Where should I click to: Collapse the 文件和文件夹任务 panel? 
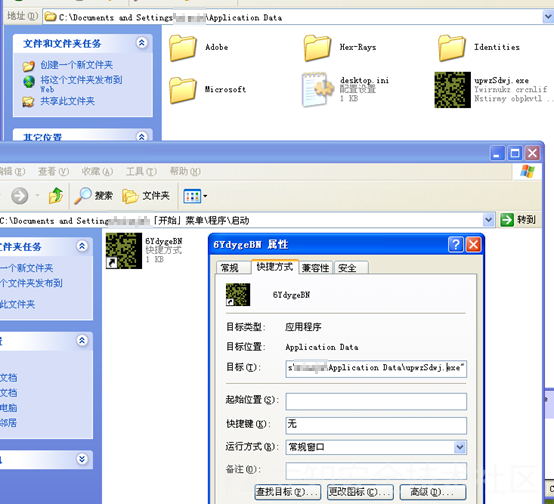pyautogui.click(x=142, y=43)
